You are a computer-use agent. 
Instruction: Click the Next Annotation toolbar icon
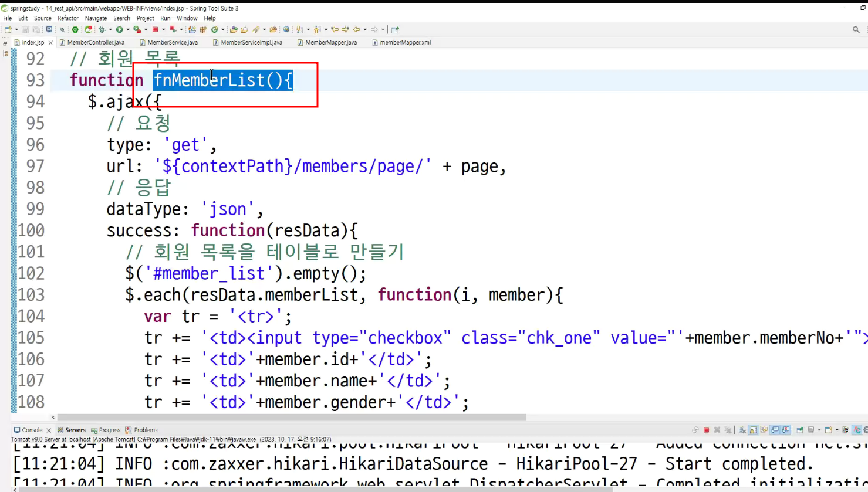(x=299, y=29)
